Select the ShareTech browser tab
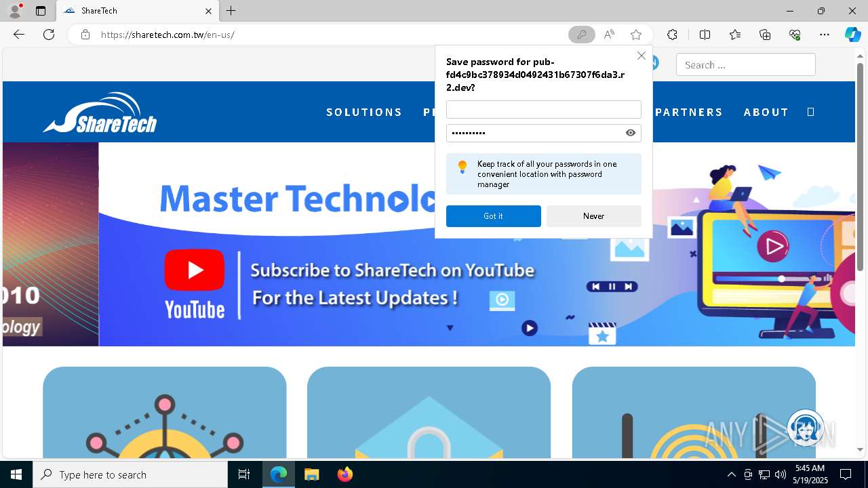The width and height of the screenshot is (868, 488). pyautogui.click(x=138, y=11)
